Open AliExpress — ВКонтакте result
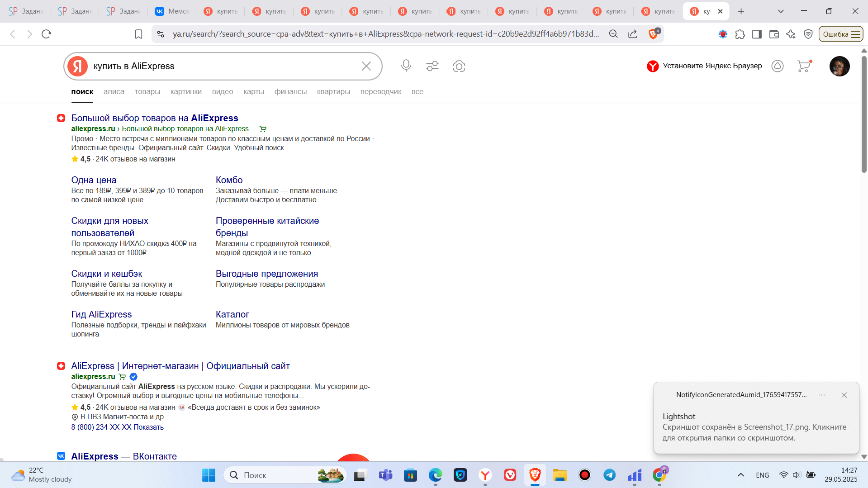This screenshot has width=868, height=488. 124,456
